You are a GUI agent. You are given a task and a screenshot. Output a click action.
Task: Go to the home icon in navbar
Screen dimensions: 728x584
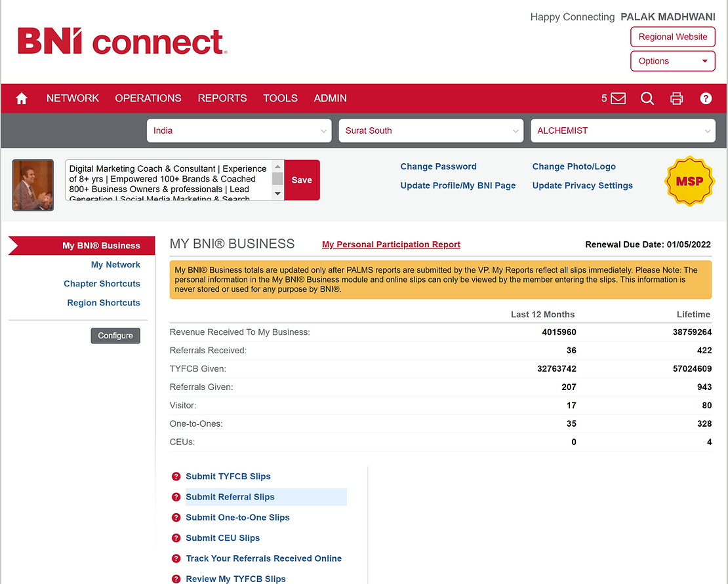(22, 98)
